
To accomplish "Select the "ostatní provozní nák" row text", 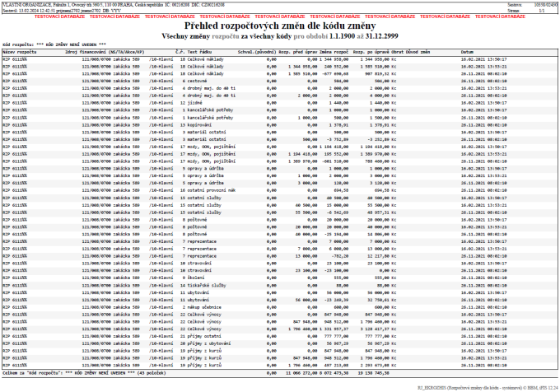I will 212,190.
